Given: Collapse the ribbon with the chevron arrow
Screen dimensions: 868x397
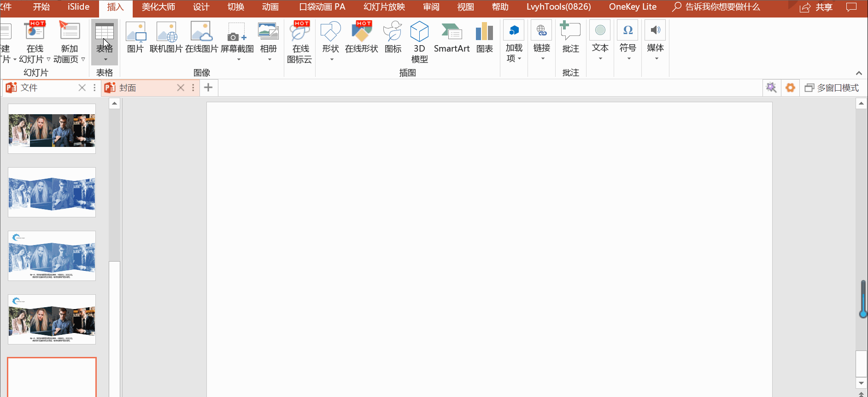Looking at the screenshot, I should (x=859, y=73).
